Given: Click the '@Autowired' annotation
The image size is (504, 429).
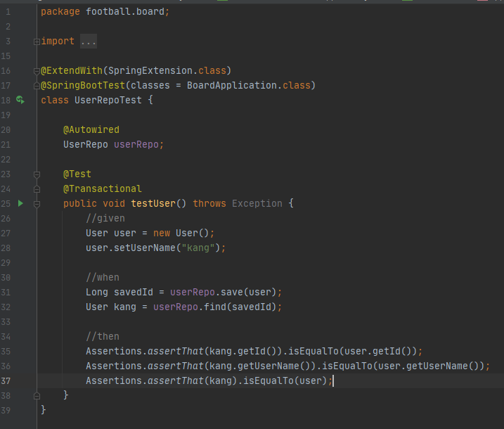Looking at the screenshot, I should (91, 130).
